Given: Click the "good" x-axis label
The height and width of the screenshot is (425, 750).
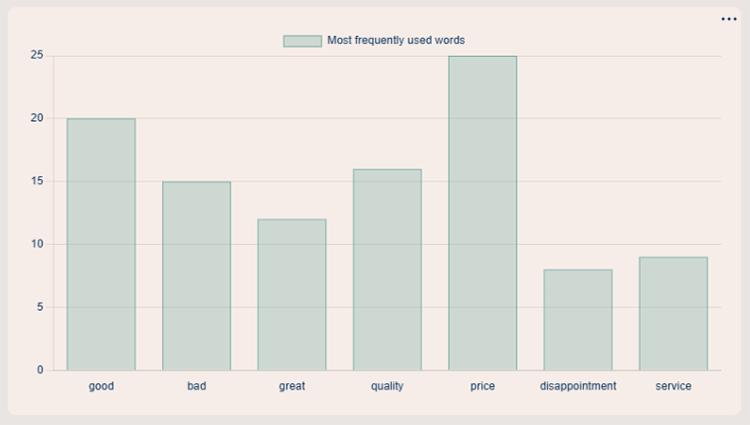Looking at the screenshot, I should pyautogui.click(x=101, y=386).
